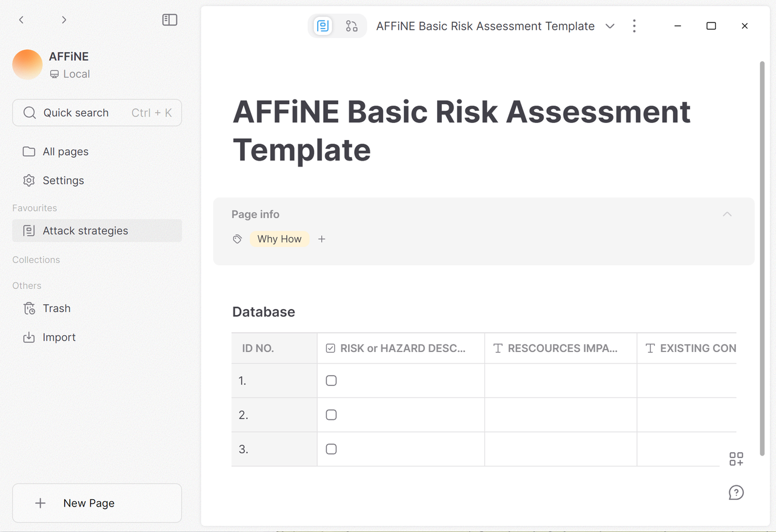Click the resources cell in row 1.

pyautogui.click(x=561, y=381)
